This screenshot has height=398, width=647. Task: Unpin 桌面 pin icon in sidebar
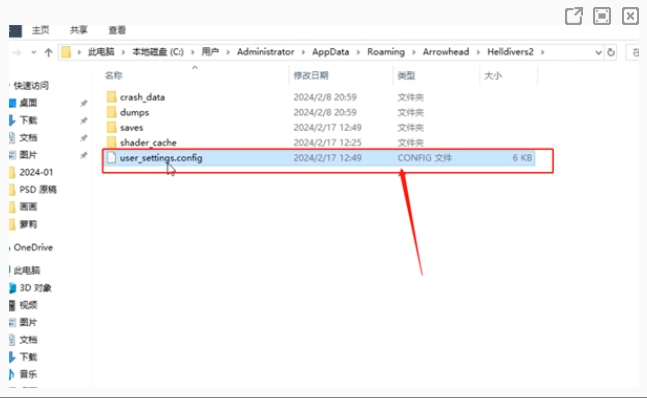[84, 103]
